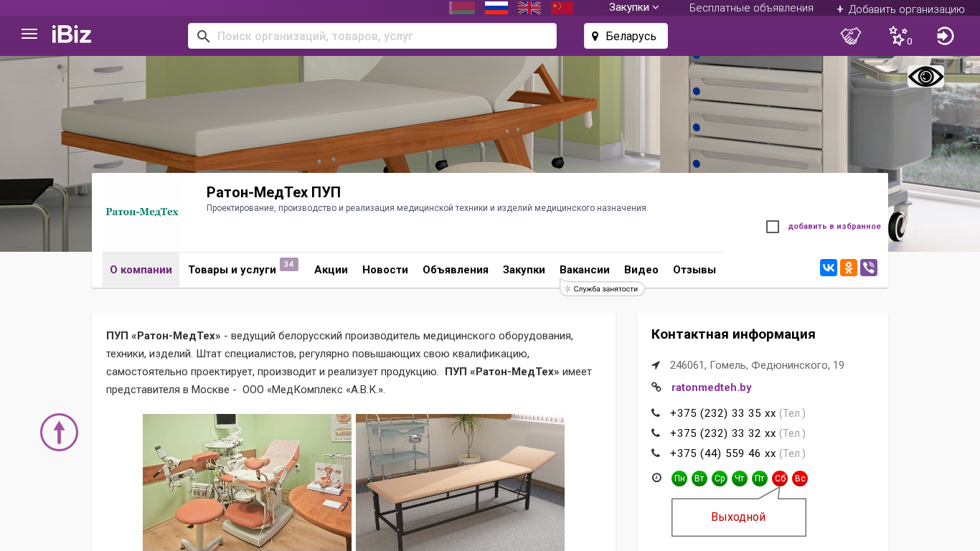Viewport: 980px width, 551px height.
Task: Click the 'Служба занятости' badge
Action: tap(603, 288)
